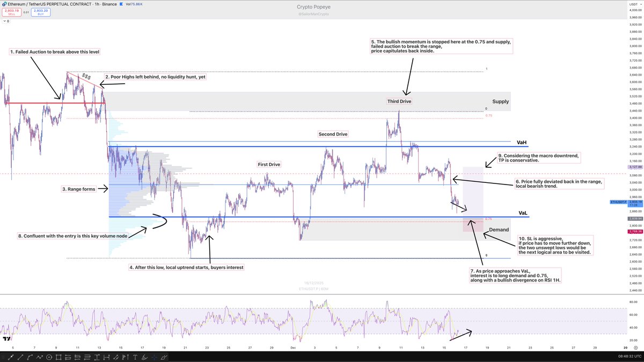The height and width of the screenshot is (362, 644).
Task: Select the 'Second Drive' annotation
Action: click(333, 134)
